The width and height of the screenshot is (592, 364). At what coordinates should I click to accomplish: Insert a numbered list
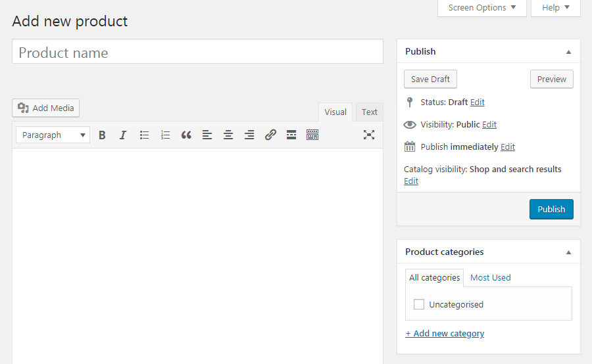pyautogui.click(x=165, y=135)
